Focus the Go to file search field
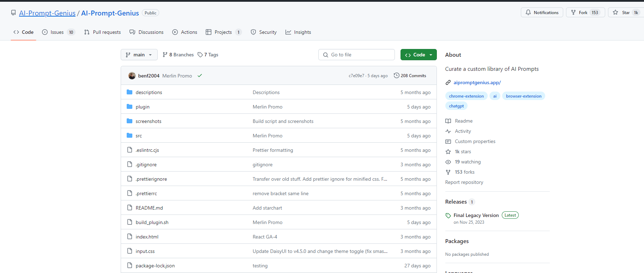Image resolution: width=644 pixels, height=273 pixels. click(x=356, y=55)
